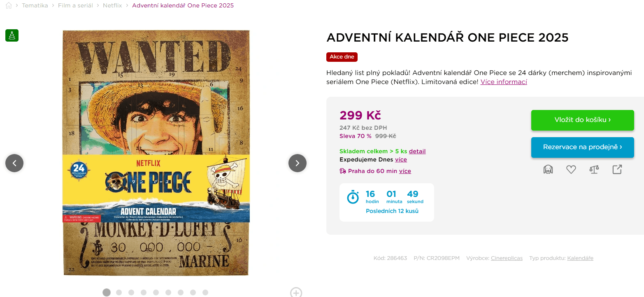The width and height of the screenshot is (644, 297).
Task: Enable price watch for this product
Action: [548, 169]
